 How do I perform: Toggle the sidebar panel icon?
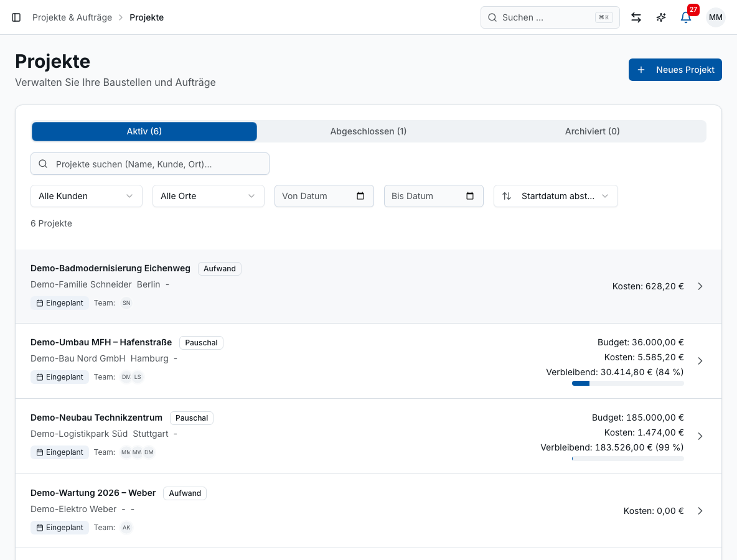16,17
